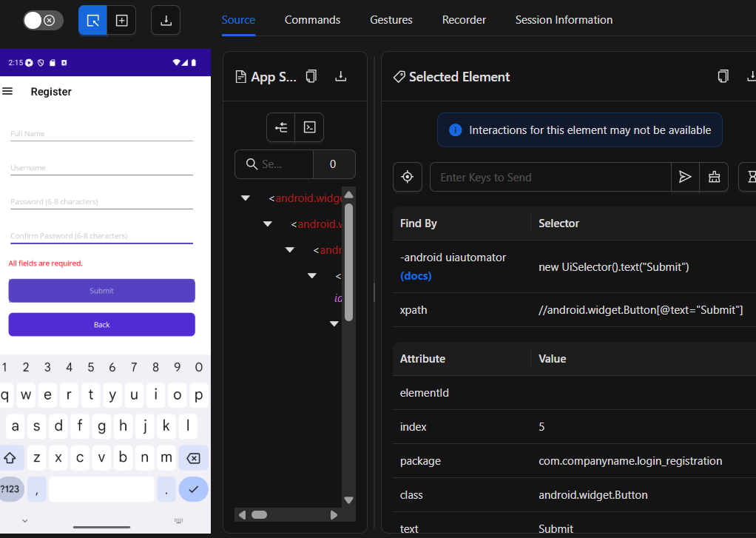Screen dimensions: 756x538
Task: Collapse the third-level andr tree node
Action: click(x=290, y=250)
